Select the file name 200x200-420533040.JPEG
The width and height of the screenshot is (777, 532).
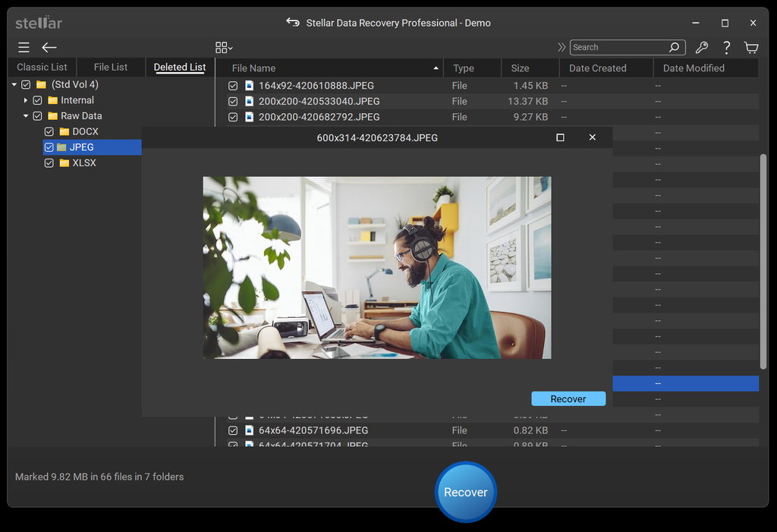point(319,102)
